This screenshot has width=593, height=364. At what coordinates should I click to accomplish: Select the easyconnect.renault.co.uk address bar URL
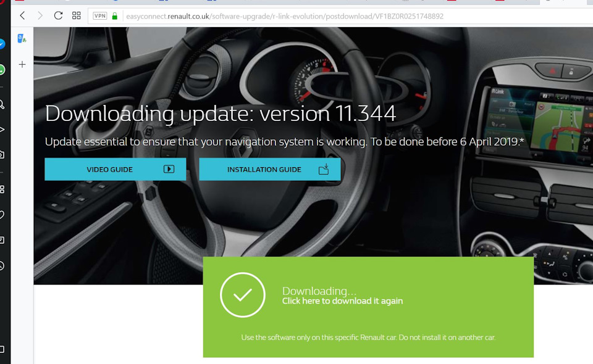tap(284, 16)
